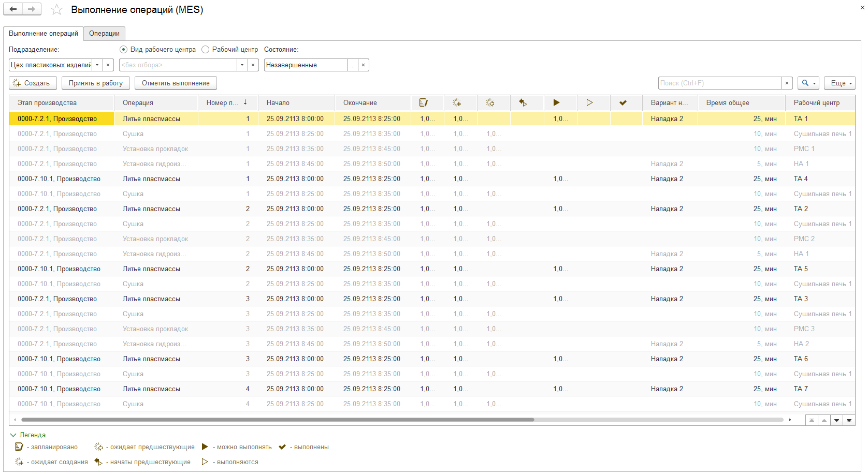This screenshot has width=868, height=474.
Task: Open the work center type filter dropdown
Action: point(242,65)
